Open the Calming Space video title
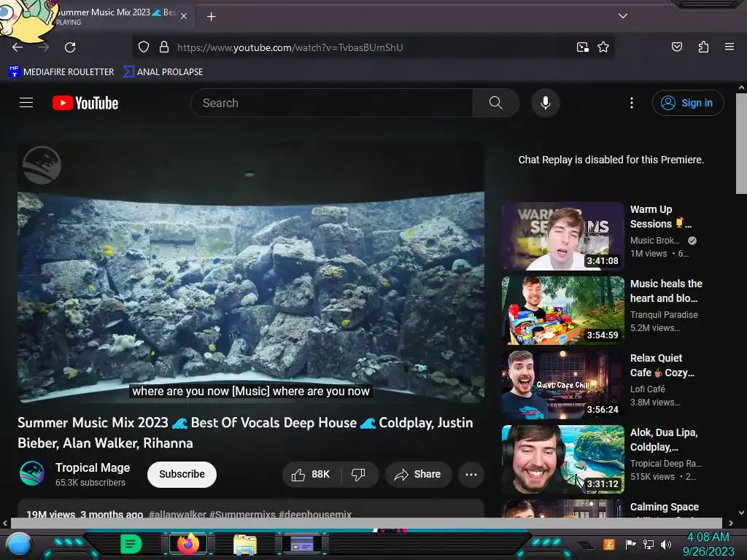 [x=664, y=507]
